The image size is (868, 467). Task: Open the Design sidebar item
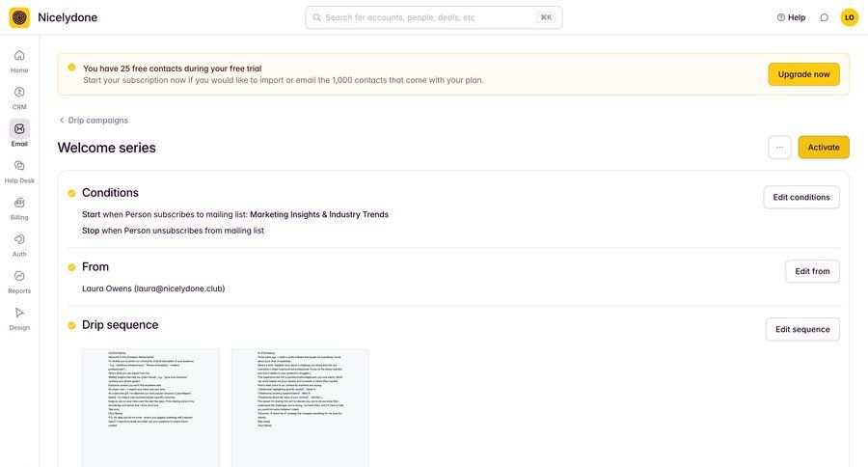(x=19, y=318)
